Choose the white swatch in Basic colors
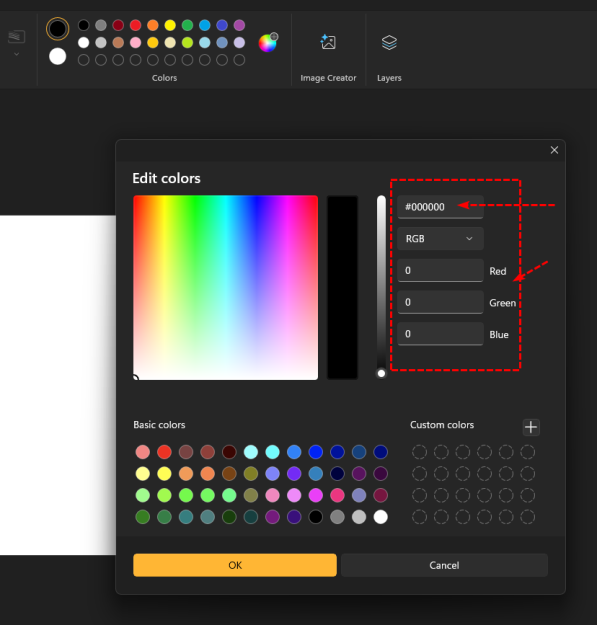This screenshot has height=625, width=597. coord(381,517)
